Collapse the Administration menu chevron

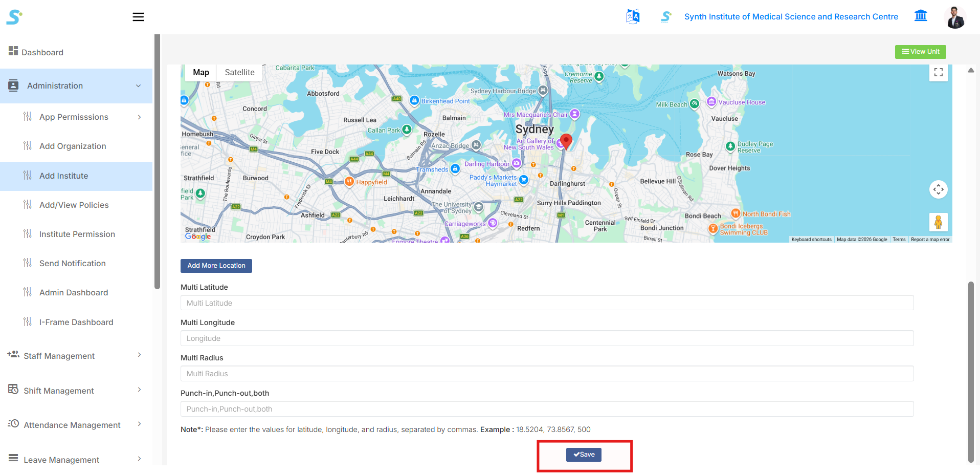[x=139, y=86]
